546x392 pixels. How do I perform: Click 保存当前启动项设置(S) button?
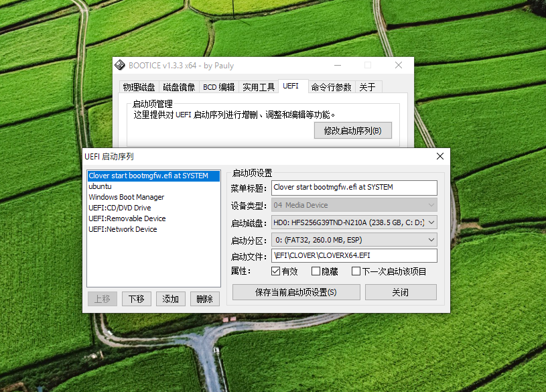click(x=296, y=292)
